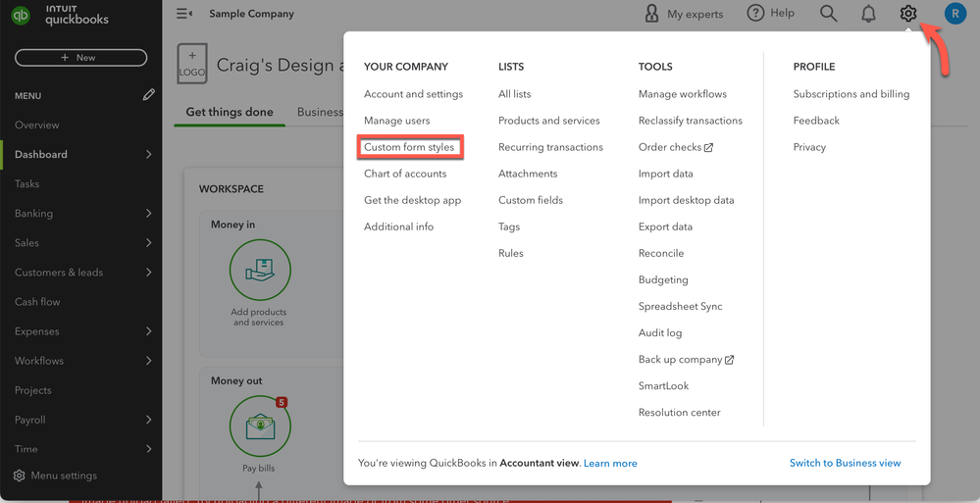
Task: Click the gear settings icon
Action: (907, 14)
